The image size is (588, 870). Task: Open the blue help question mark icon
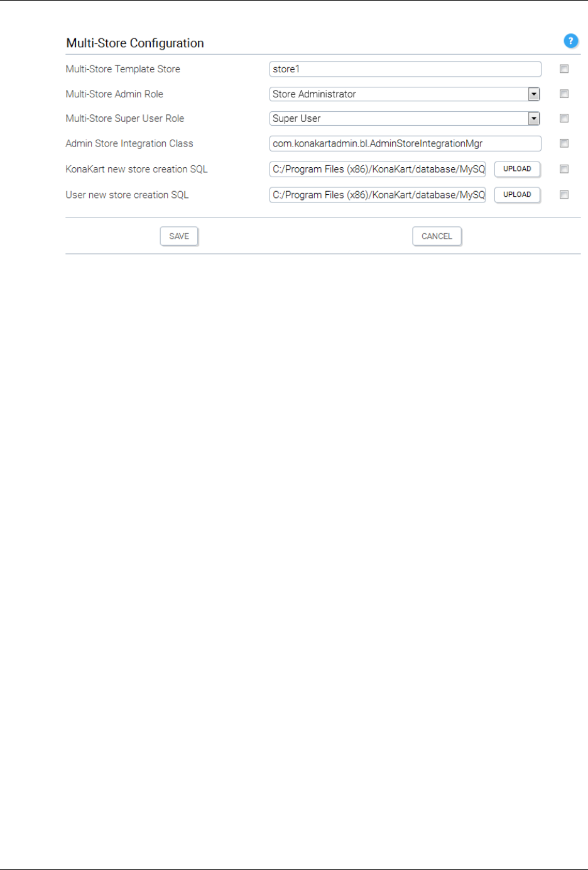[570, 41]
